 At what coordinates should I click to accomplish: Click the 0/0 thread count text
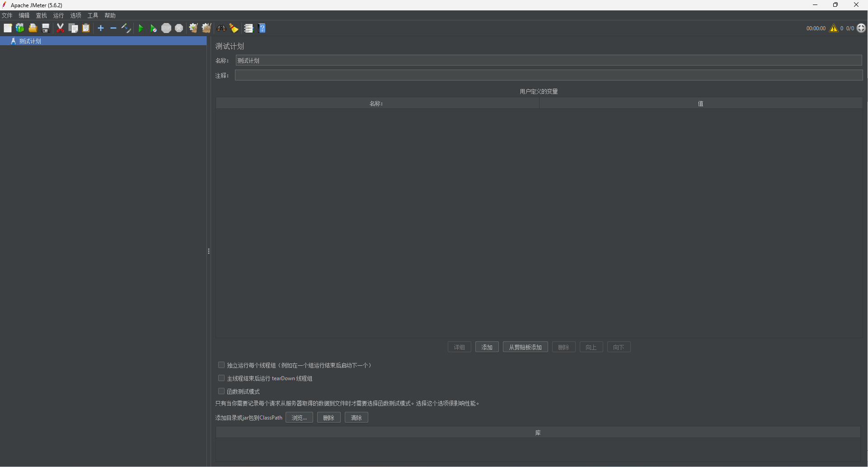point(850,28)
